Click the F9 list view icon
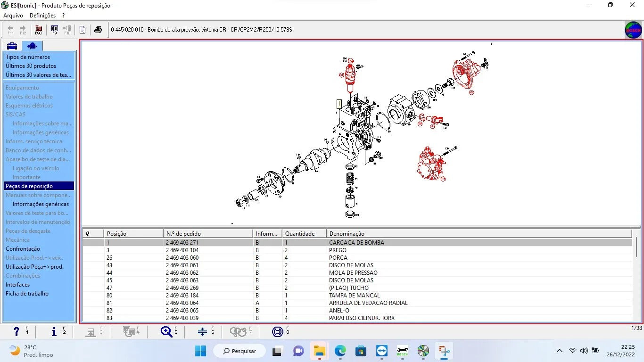The image size is (644, 362). click(55, 30)
